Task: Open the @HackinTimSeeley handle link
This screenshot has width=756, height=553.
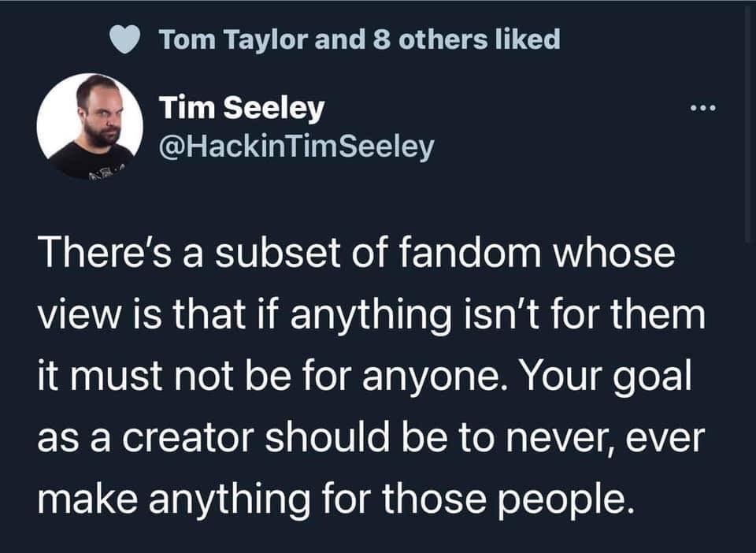Action: pyautogui.click(x=295, y=147)
